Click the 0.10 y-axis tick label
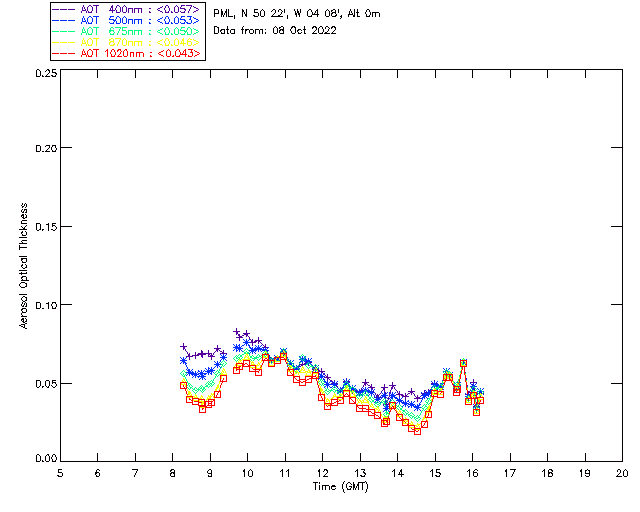The width and height of the screenshot is (640, 512). pyautogui.click(x=46, y=305)
